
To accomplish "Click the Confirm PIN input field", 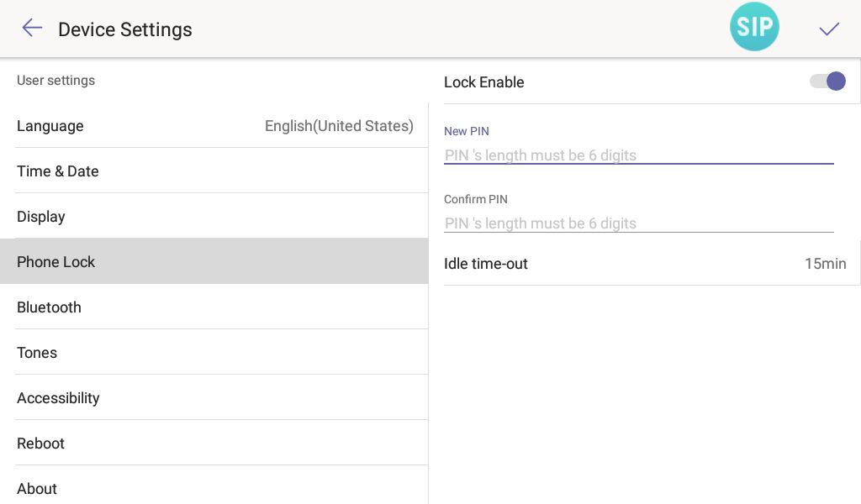I will [639, 223].
